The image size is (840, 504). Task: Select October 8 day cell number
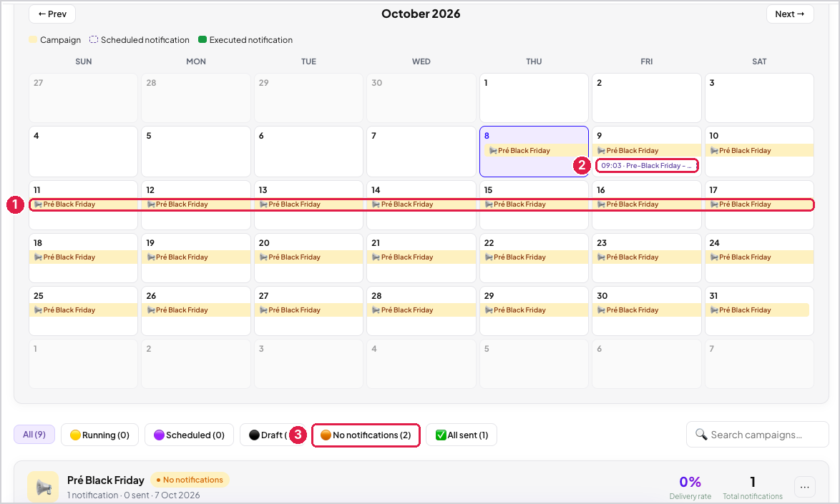487,135
